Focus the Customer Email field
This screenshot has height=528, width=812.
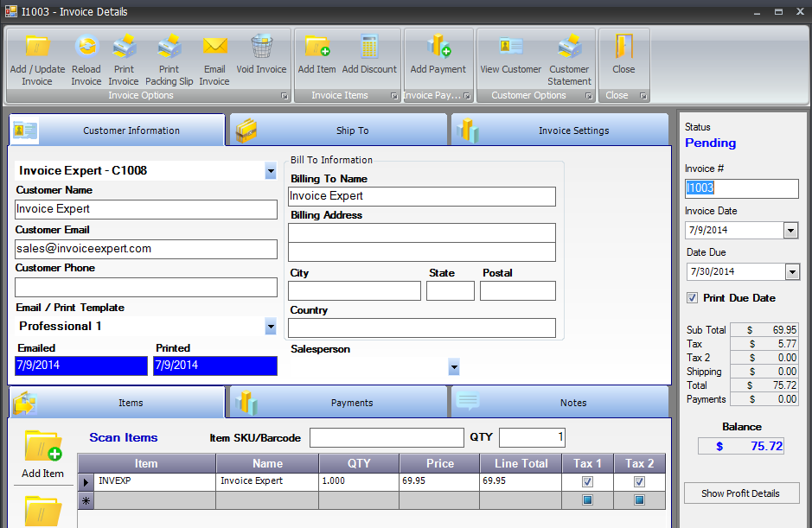[x=146, y=249]
